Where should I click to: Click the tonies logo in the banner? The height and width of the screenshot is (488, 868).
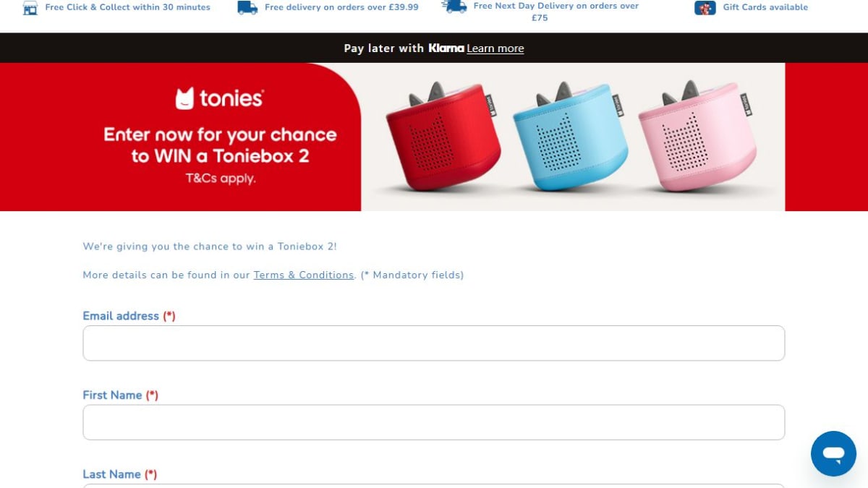219,98
